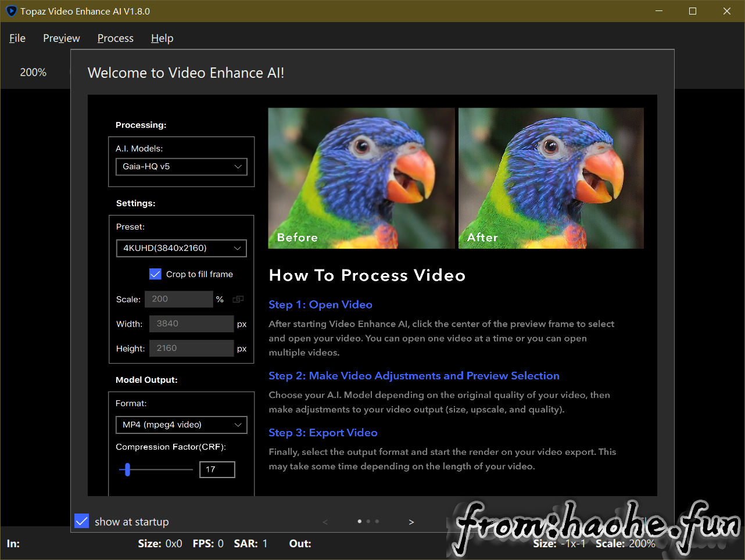Open the Format MP4 dropdown

(181, 425)
